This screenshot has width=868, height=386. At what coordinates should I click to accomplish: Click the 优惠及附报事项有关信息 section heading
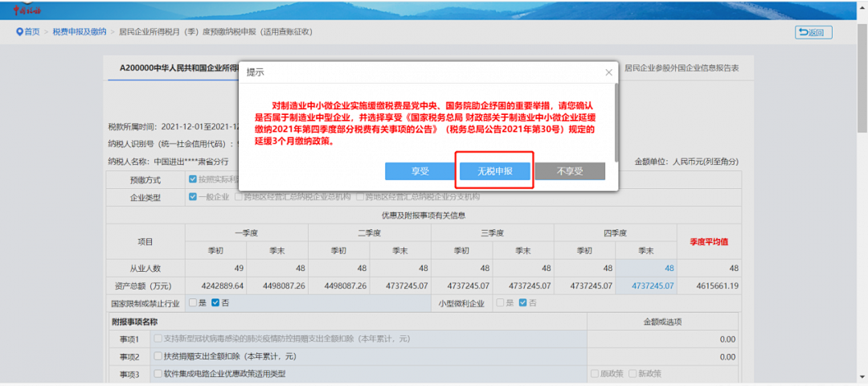pyautogui.click(x=424, y=215)
